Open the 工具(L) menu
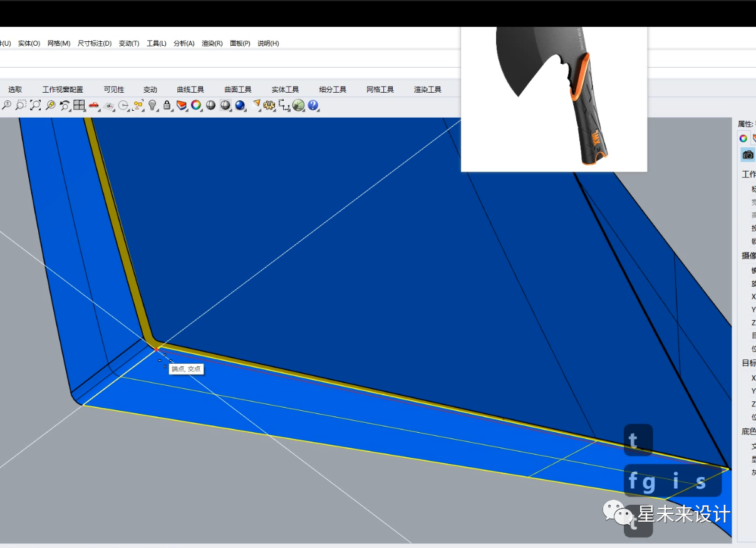 (x=157, y=43)
